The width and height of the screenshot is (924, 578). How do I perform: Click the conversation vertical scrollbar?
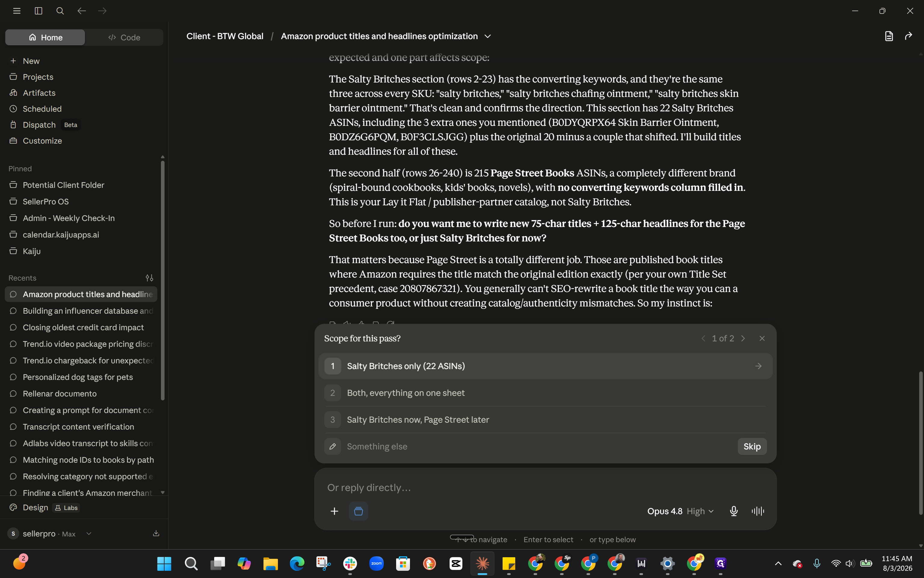tap(921, 443)
